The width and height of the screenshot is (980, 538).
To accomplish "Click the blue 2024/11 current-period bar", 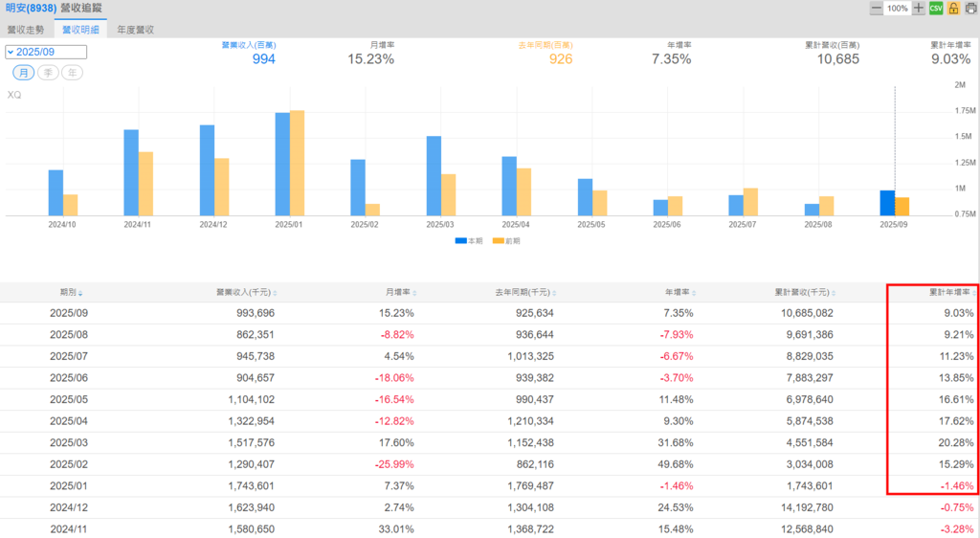I will [x=131, y=172].
